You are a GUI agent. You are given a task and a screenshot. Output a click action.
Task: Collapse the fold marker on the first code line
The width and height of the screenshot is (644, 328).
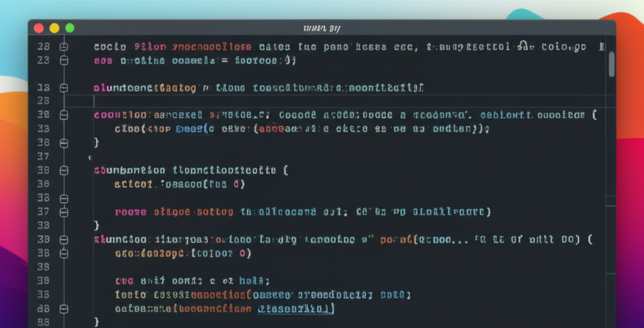[63, 46]
